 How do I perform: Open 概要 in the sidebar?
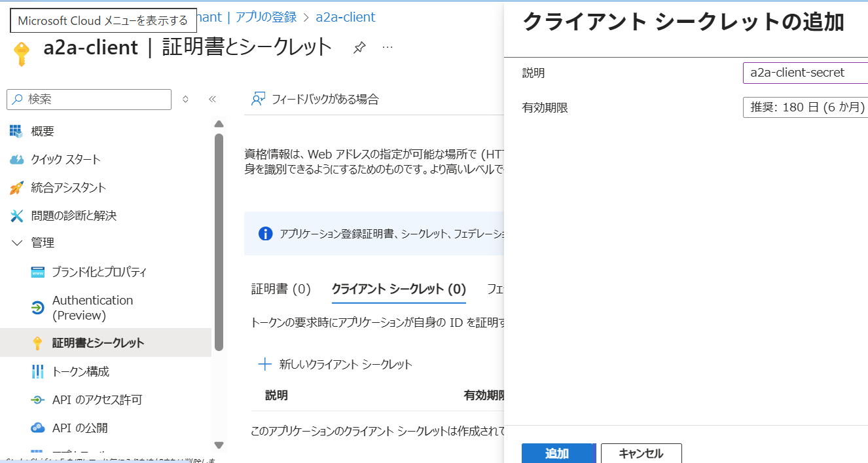43,131
